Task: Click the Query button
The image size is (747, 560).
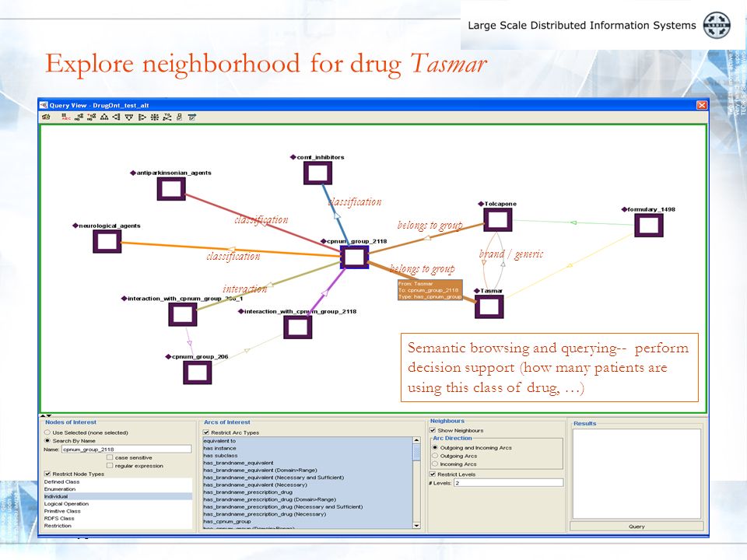Action: point(637,527)
